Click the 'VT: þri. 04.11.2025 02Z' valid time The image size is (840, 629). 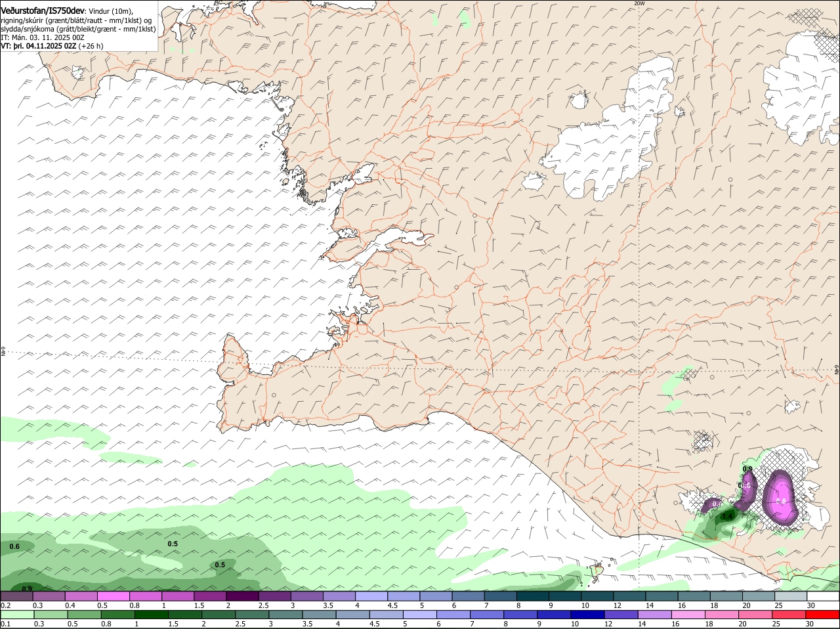coord(39,46)
